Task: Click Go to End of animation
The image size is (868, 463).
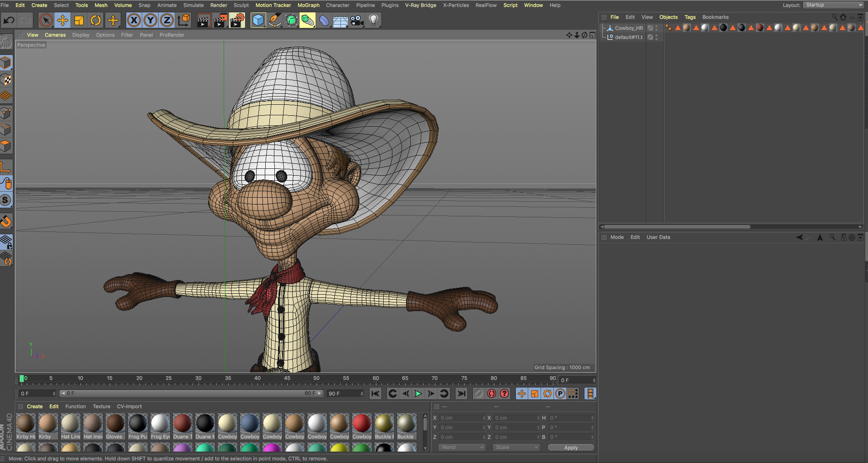Action: point(461,393)
